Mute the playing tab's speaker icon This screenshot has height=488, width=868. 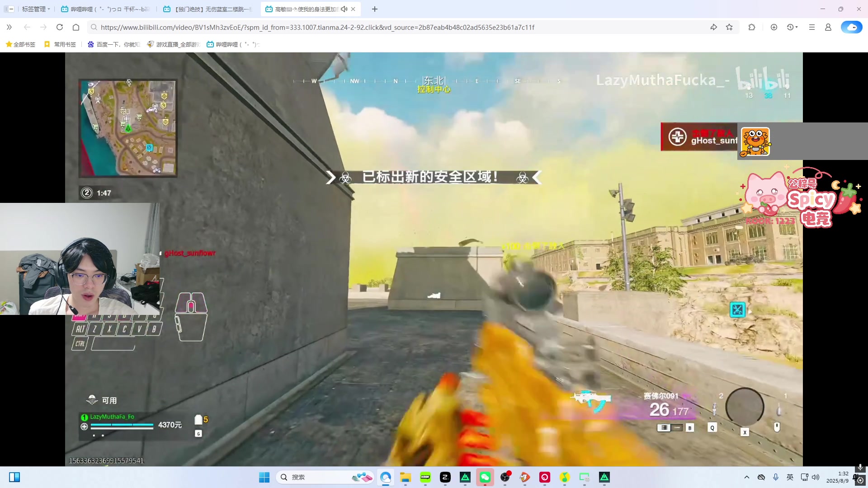344,9
